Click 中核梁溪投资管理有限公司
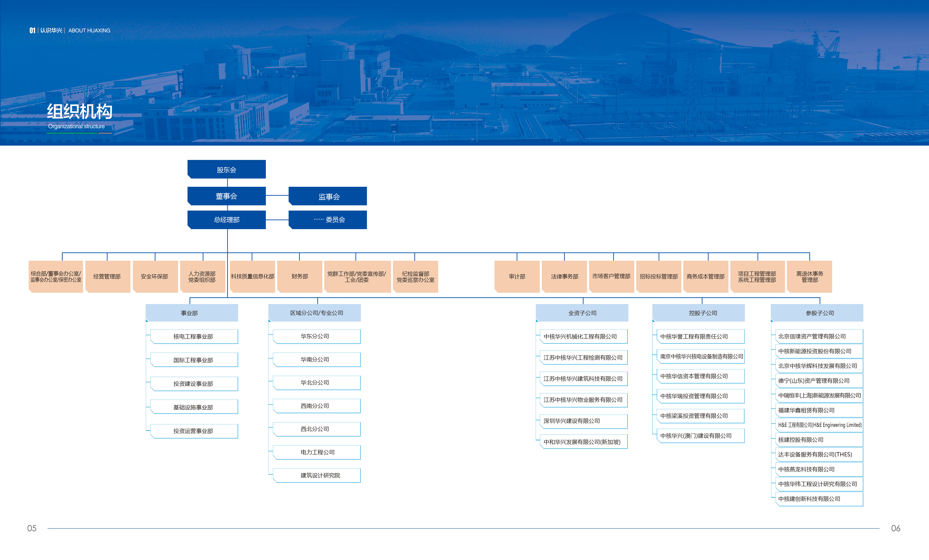The width and height of the screenshot is (929, 560). click(x=700, y=416)
